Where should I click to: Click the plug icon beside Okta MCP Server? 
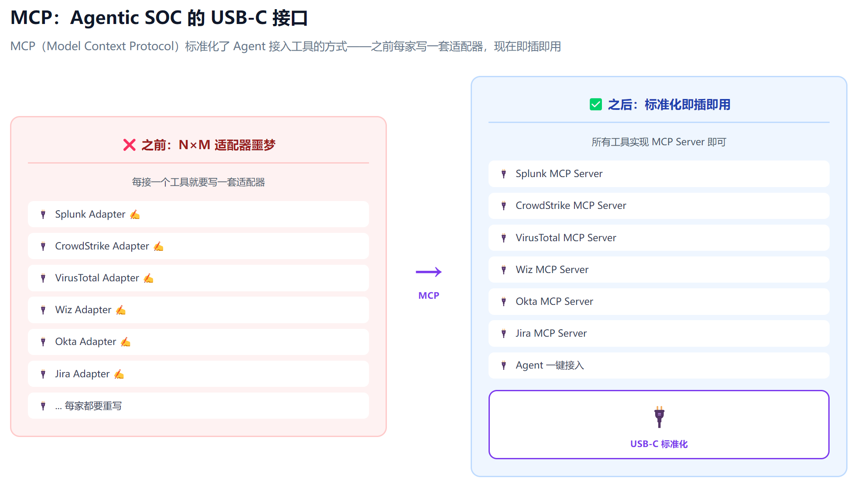tap(504, 301)
